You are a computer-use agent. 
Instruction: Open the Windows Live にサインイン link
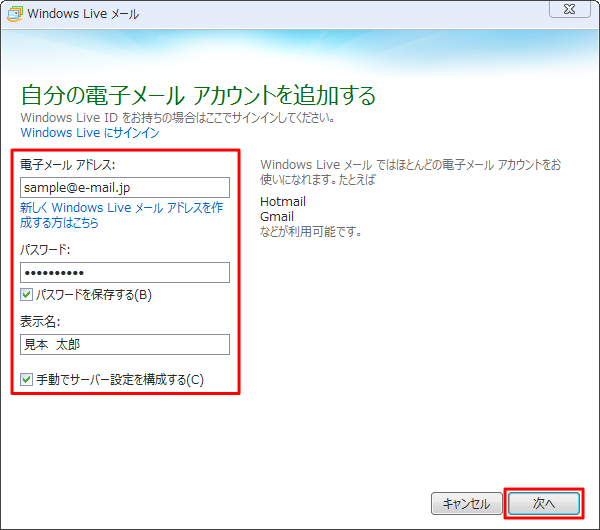90,133
